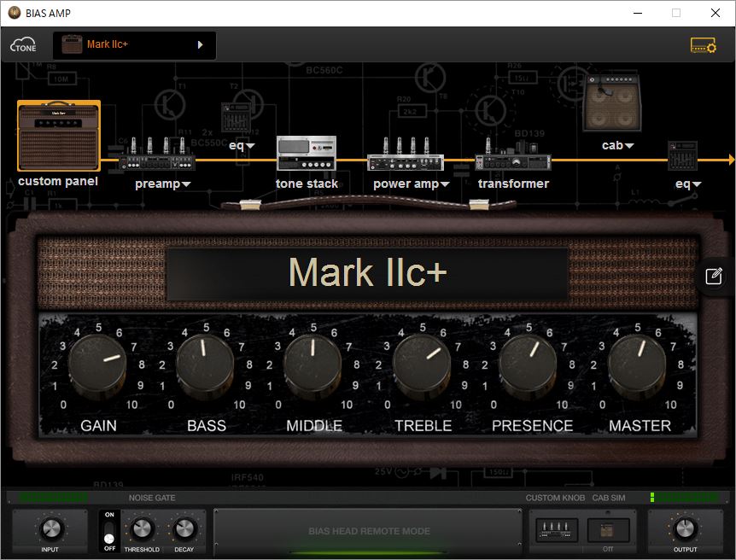Adjust the MIDDLE knob
Image resolution: width=736 pixels, height=560 pixels.
313,365
